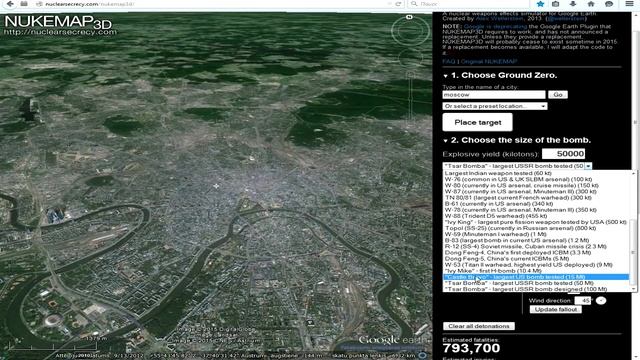Click the dropdown list scroll-down arrow

coord(633,289)
